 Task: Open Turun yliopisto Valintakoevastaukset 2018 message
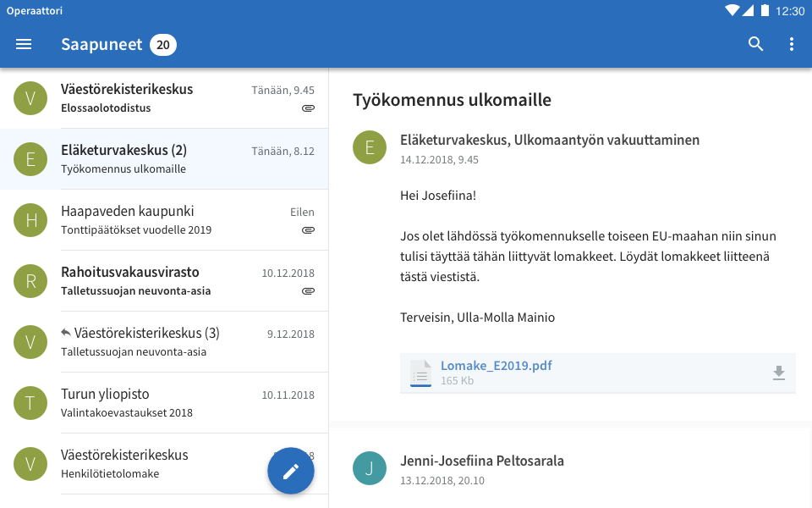pos(169,403)
